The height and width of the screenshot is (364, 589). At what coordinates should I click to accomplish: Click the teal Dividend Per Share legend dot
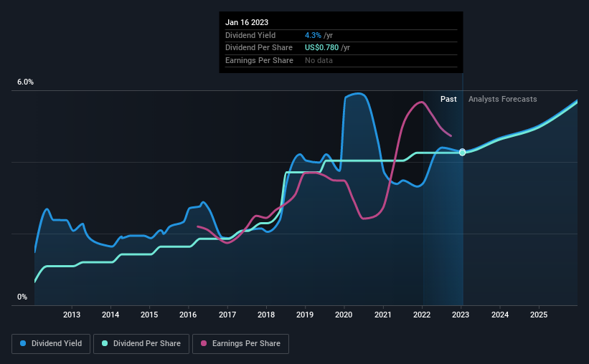click(x=105, y=343)
